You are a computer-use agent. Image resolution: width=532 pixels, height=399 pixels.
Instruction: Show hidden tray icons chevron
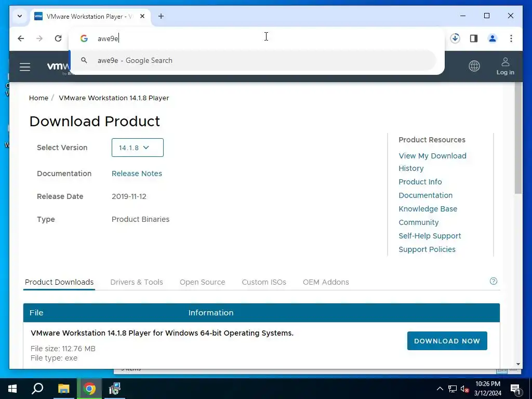point(440,389)
